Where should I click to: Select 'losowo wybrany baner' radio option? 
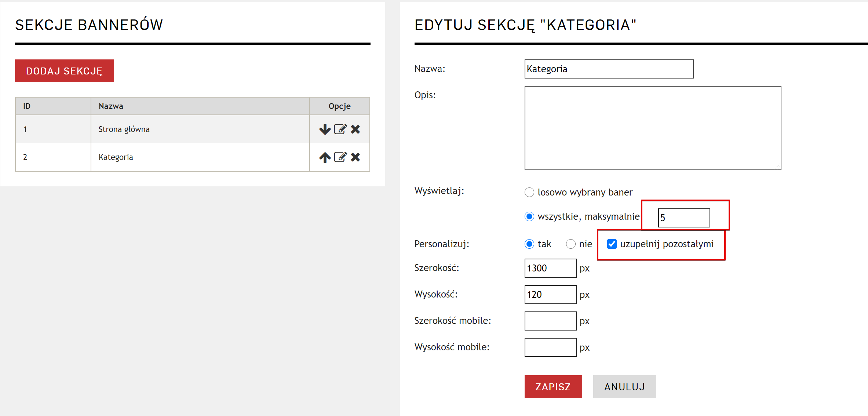coord(529,192)
